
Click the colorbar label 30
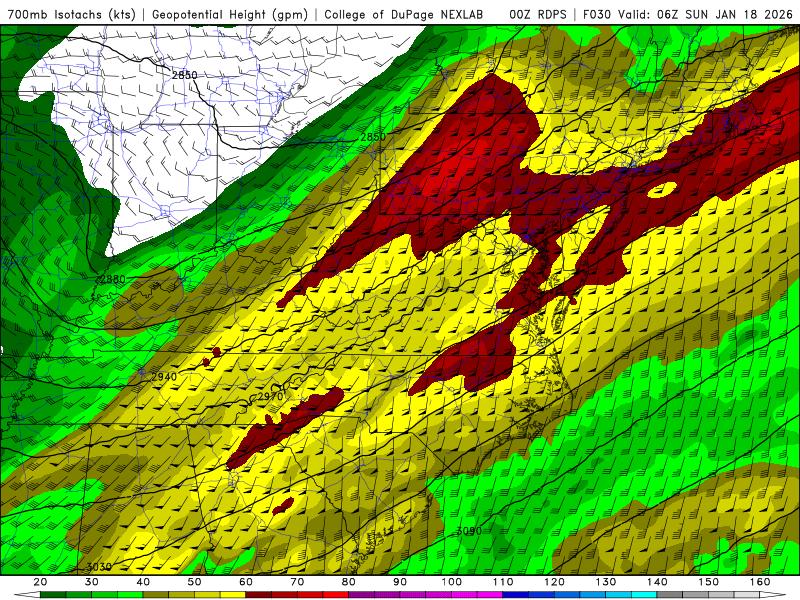(x=92, y=582)
